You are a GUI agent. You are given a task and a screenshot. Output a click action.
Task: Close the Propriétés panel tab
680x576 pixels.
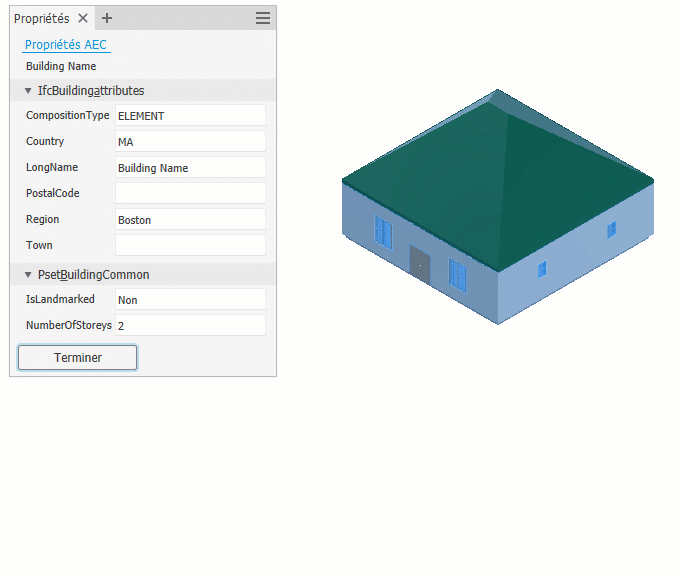coord(83,18)
